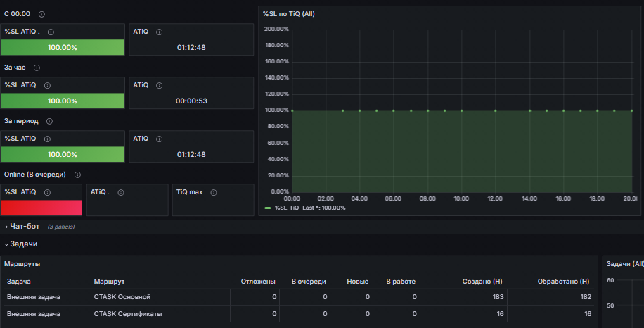Sort the table by the Обработано (Н) column header

pos(563,282)
